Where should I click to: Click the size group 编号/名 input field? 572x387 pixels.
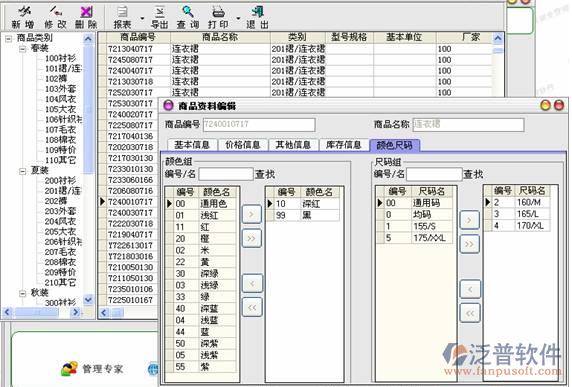pyautogui.click(x=434, y=174)
